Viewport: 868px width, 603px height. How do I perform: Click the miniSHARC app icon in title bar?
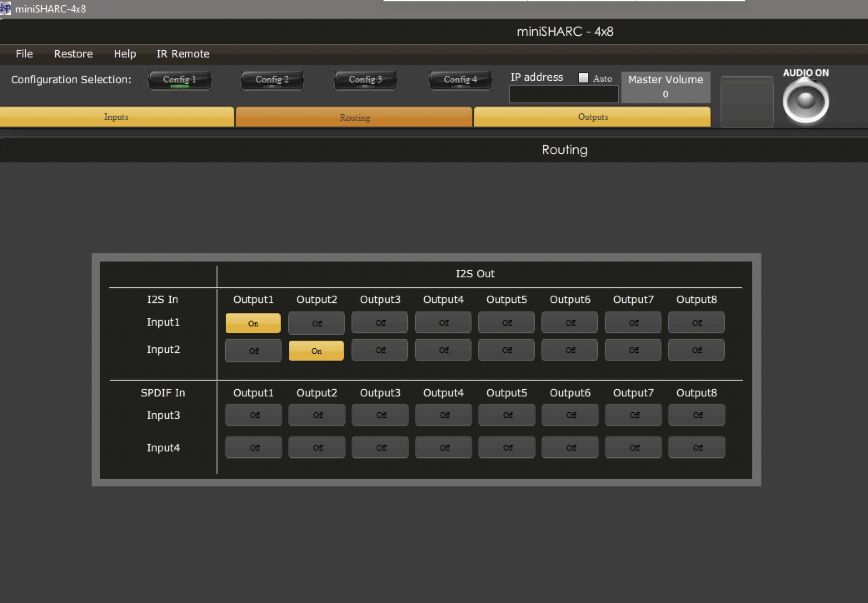point(5,8)
